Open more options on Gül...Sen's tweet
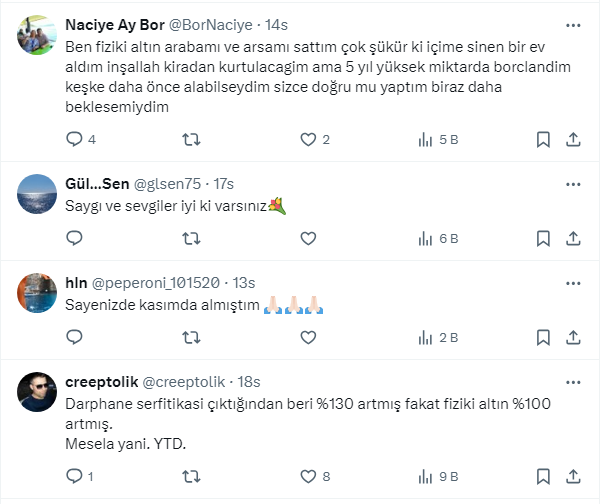Image resolution: width=605 pixels, height=504 pixels. [x=573, y=184]
